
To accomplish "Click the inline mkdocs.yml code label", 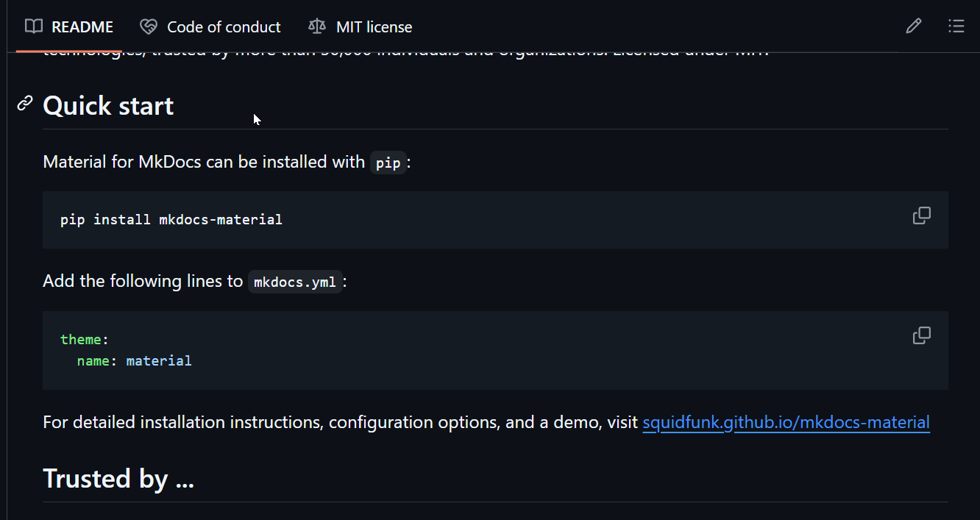I will click(x=295, y=282).
